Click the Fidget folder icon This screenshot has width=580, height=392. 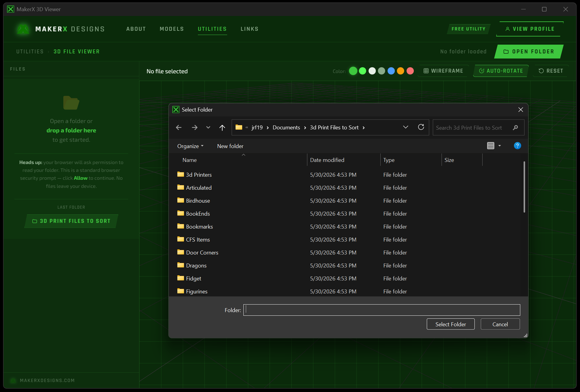[181, 278]
